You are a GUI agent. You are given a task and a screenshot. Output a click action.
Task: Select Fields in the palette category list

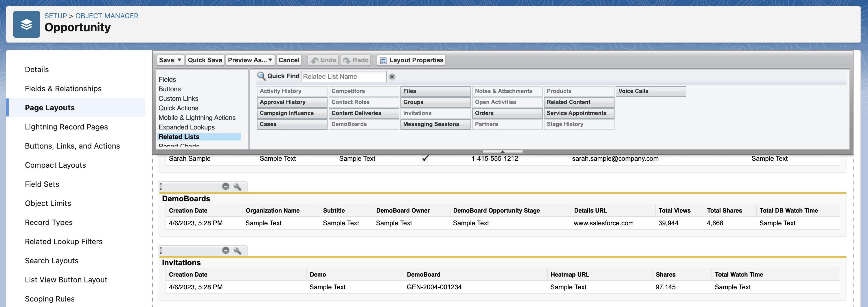coord(167,79)
